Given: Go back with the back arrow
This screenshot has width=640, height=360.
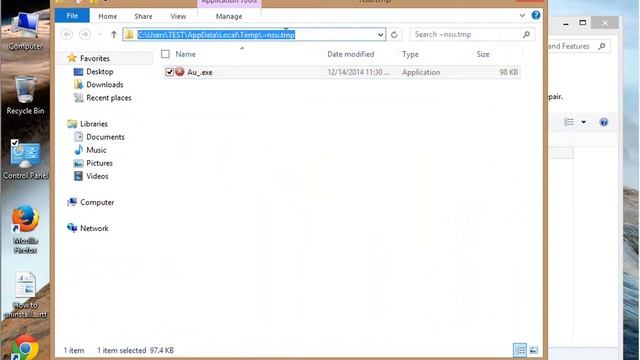Looking at the screenshot, I should [x=67, y=35].
